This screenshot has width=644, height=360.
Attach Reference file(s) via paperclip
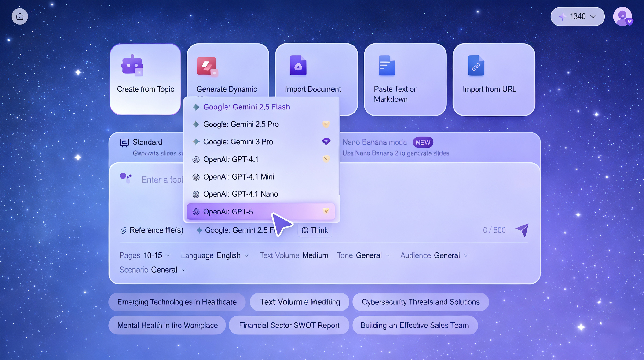pos(152,230)
